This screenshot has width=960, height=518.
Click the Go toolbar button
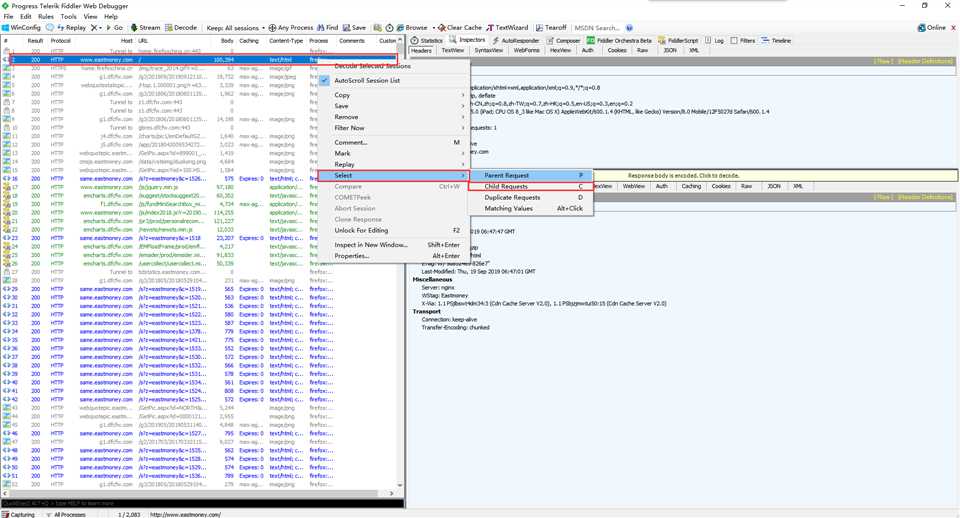[114, 28]
